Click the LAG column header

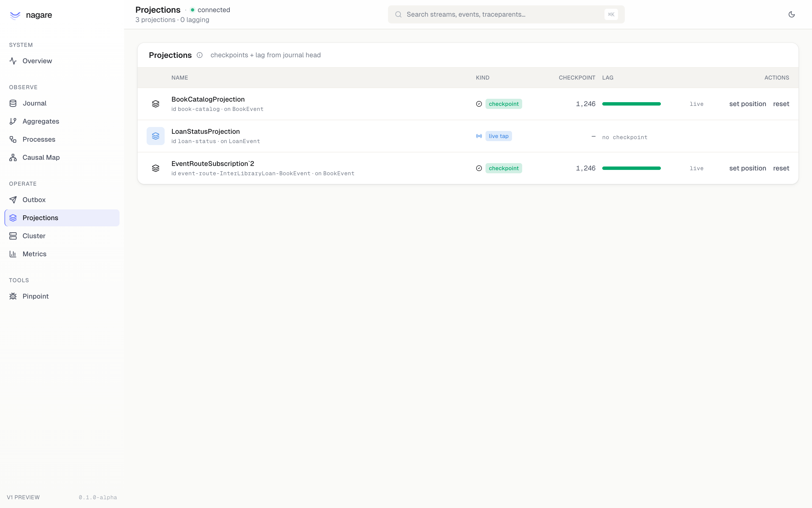(608, 78)
